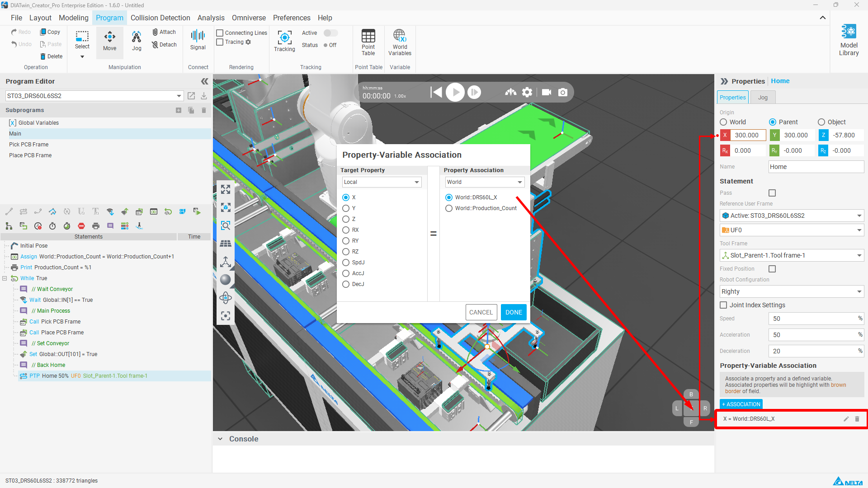Open the Point Table
Image resolution: width=868 pixels, height=488 pixels.
(x=368, y=42)
